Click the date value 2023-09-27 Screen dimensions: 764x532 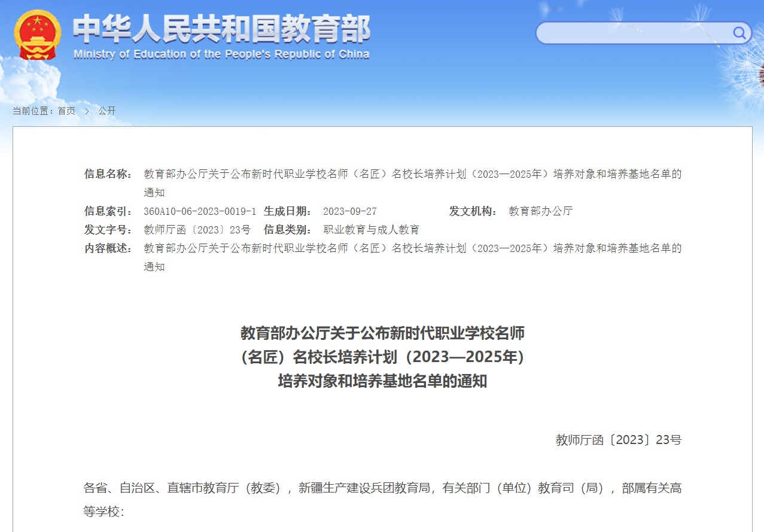click(x=350, y=211)
